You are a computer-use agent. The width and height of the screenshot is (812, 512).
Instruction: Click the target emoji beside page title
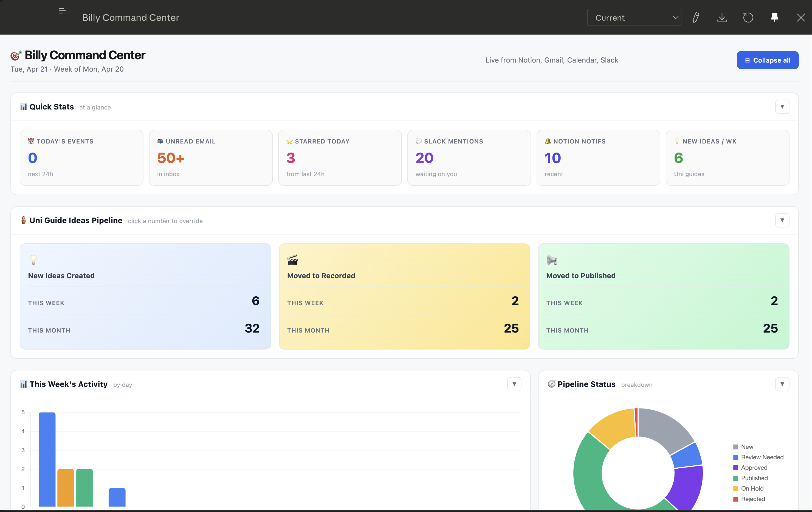(x=16, y=55)
